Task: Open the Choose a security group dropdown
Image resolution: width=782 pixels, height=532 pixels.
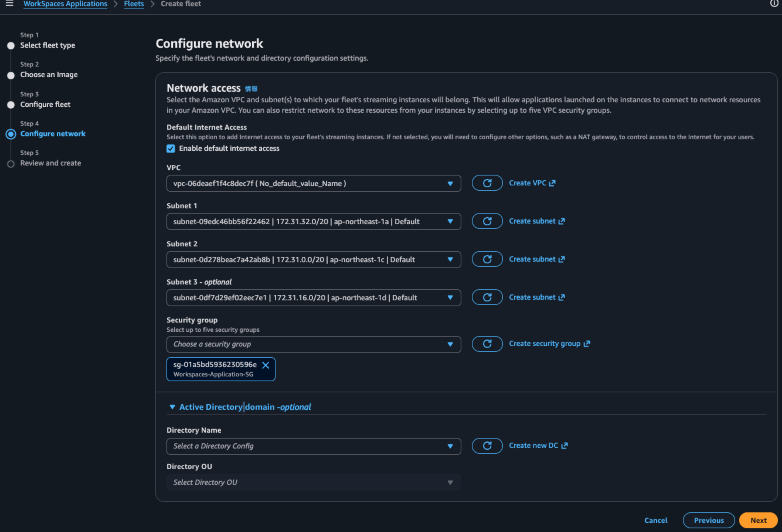Action: pos(314,344)
